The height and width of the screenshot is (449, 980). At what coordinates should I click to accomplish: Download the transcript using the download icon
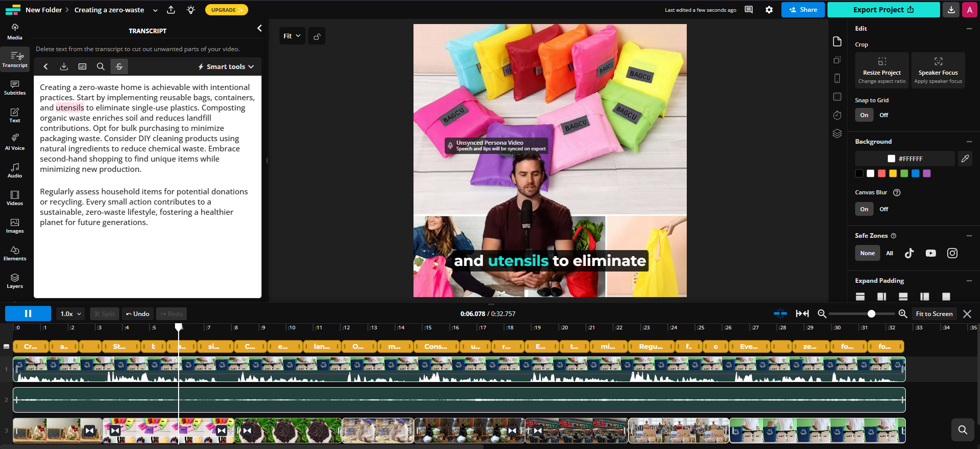click(64, 66)
